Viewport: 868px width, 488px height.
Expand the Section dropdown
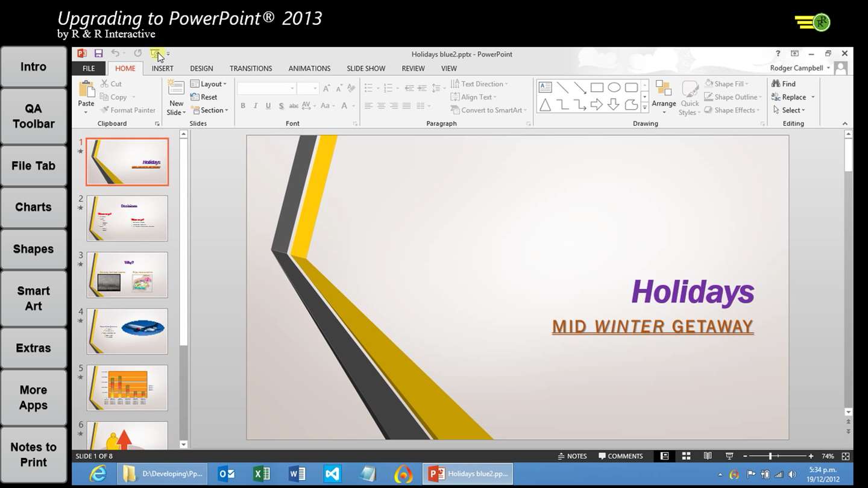[x=209, y=110]
